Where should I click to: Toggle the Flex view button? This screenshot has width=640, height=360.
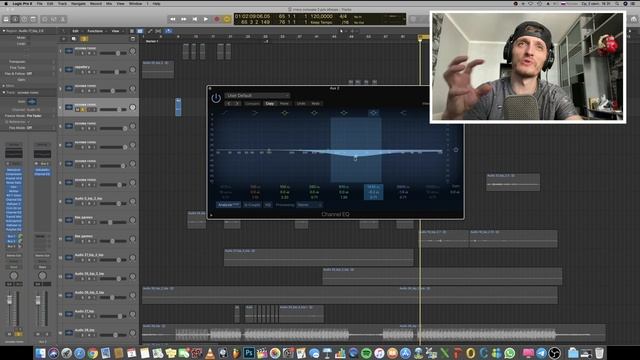coord(158,31)
